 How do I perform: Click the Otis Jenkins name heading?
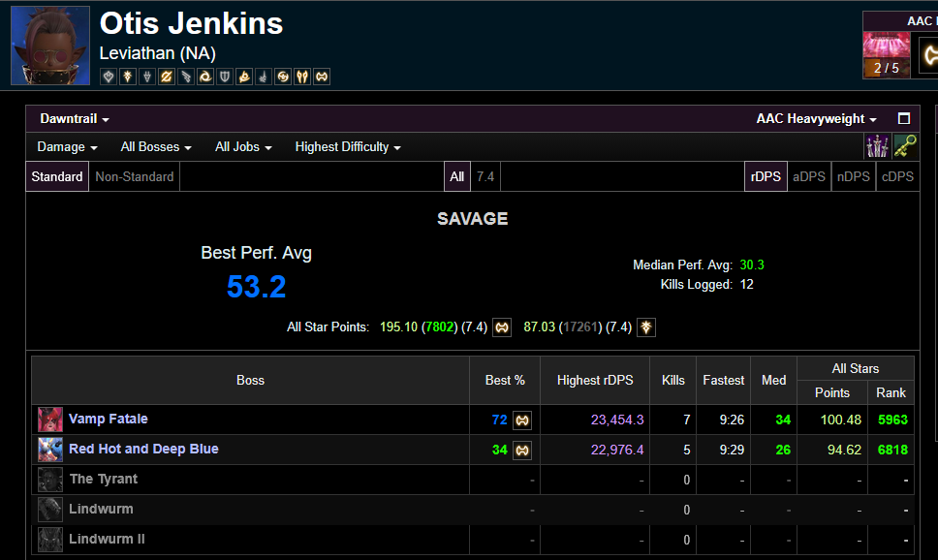point(192,24)
